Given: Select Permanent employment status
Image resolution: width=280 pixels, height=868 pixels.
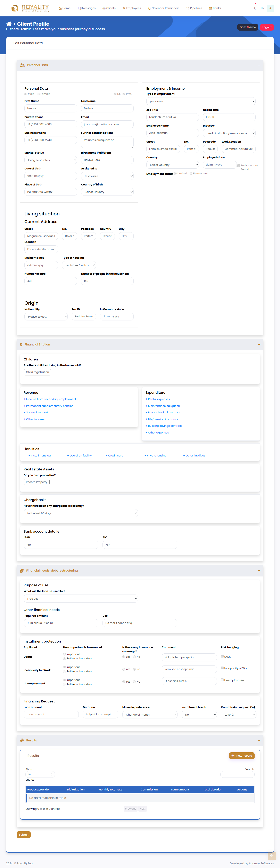Looking at the screenshot, I should [x=191, y=174].
